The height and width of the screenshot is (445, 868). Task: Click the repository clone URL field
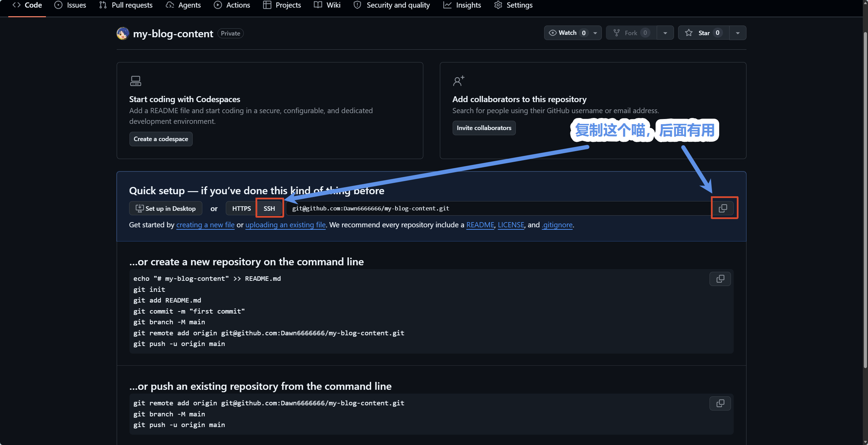(x=498, y=208)
